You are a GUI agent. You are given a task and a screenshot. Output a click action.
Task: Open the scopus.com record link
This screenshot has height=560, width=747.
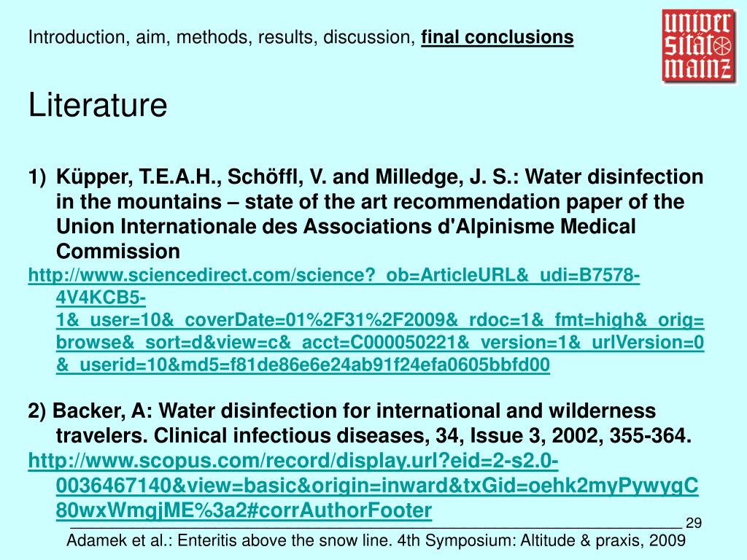[x=363, y=485]
